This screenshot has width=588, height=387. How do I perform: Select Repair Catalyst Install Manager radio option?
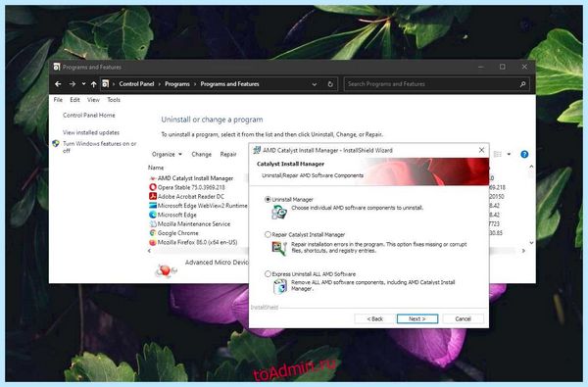click(268, 234)
